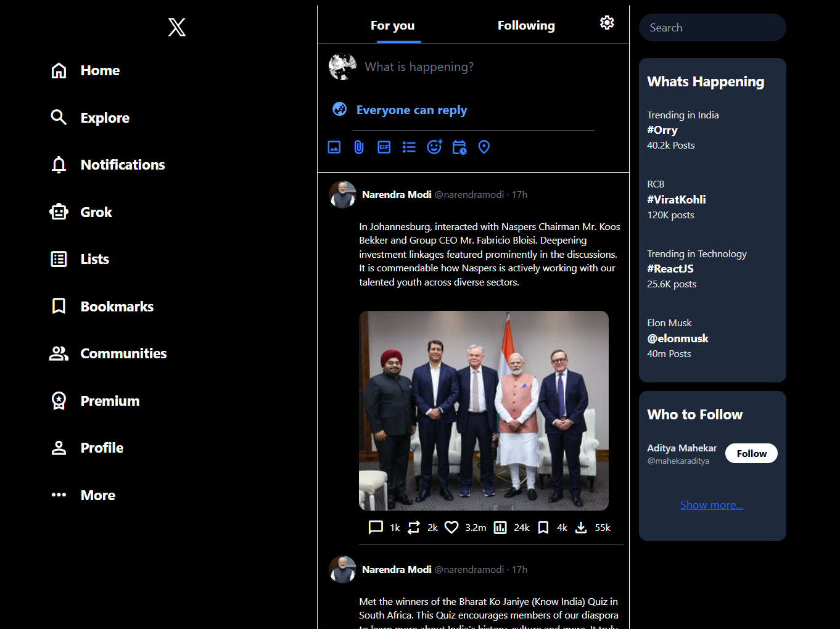Viewport: 840px width, 629px height.
Task: Click your avatar in the composer
Action: pos(342,67)
